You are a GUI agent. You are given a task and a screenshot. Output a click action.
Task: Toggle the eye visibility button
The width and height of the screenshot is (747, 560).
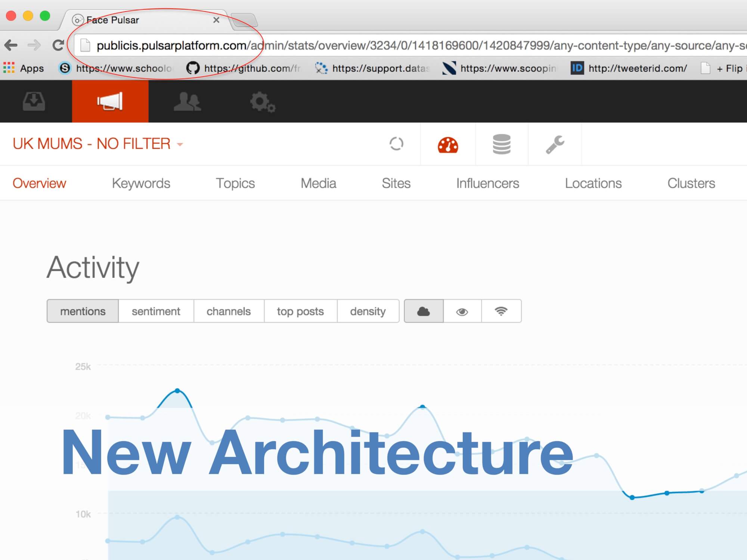462,311
